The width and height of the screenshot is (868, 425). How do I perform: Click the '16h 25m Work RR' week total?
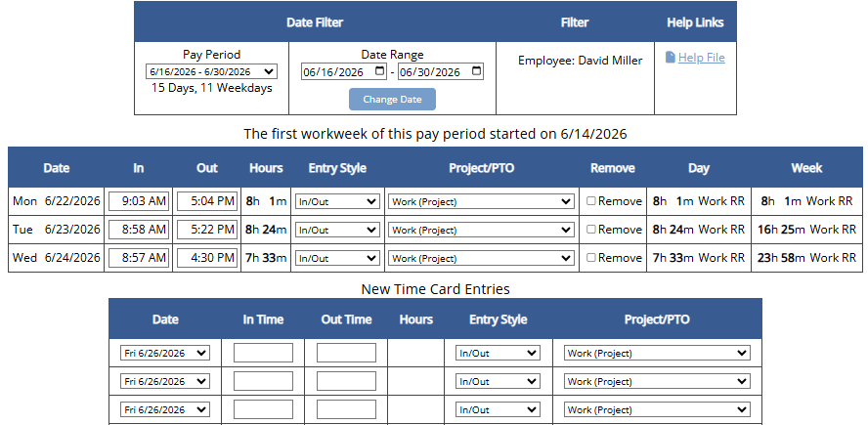point(806,229)
